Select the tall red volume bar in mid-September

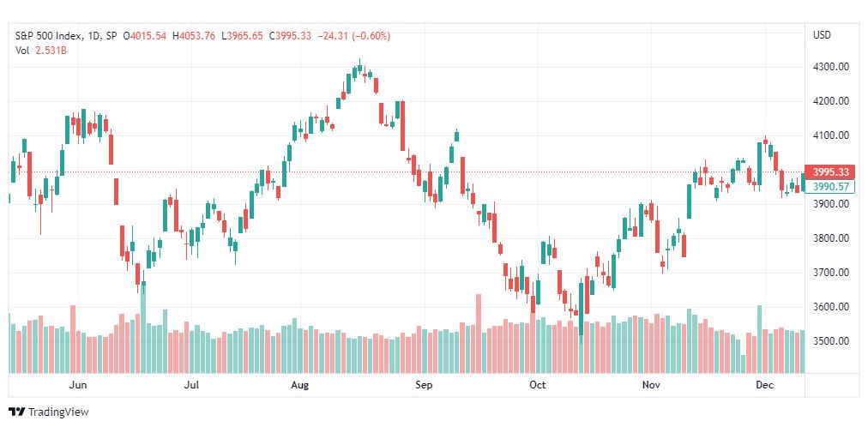pyautogui.click(x=479, y=334)
